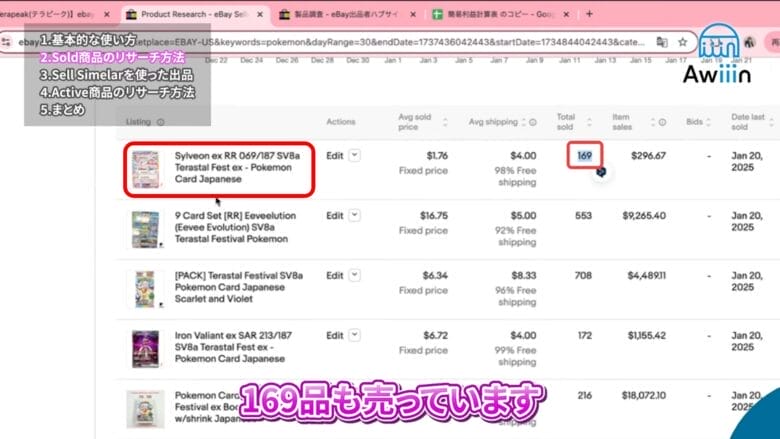
Task: Edit the Iron Valiant ex SAR listing
Action: [x=335, y=336]
